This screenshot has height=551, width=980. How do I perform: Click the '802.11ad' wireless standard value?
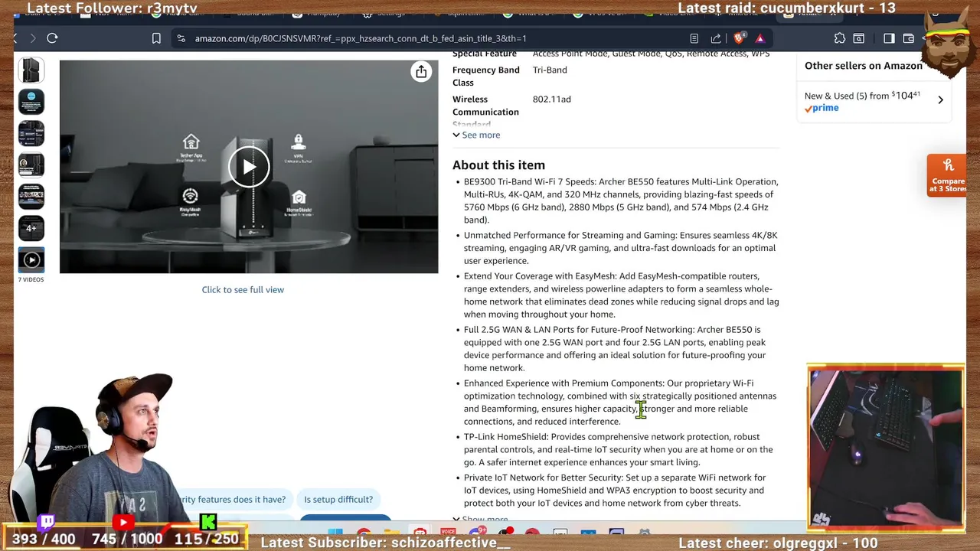pyautogui.click(x=551, y=99)
